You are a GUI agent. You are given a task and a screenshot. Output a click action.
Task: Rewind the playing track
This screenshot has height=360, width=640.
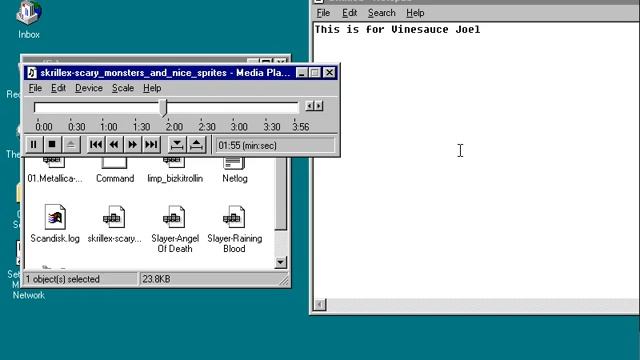114,144
